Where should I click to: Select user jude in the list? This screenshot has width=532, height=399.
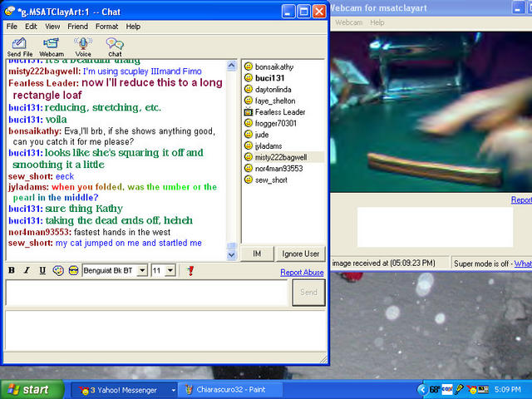[262, 135]
